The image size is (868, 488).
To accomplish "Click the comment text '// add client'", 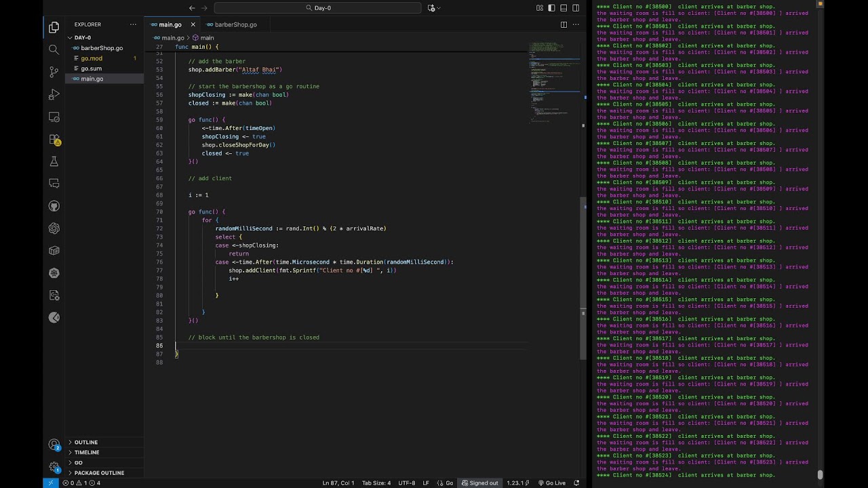I will 210,178.
